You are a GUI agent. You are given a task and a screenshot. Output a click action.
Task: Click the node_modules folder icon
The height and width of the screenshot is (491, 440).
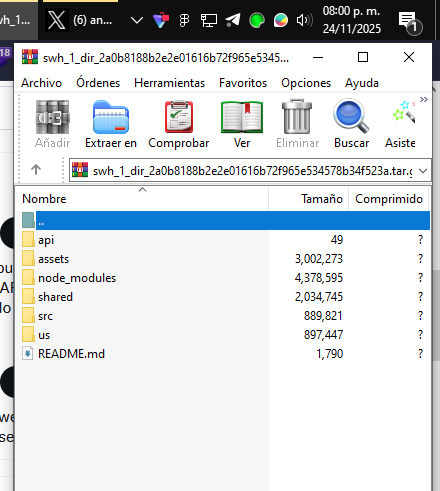28,277
